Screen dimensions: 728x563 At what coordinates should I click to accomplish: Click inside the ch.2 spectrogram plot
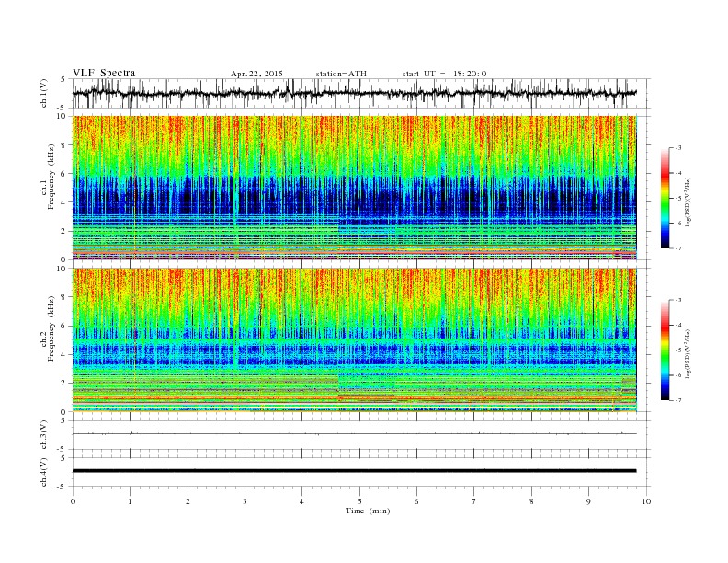pos(354,340)
